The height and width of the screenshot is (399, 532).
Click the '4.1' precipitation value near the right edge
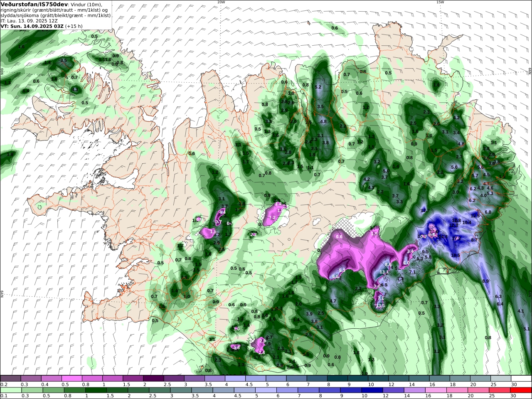click(x=521, y=311)
